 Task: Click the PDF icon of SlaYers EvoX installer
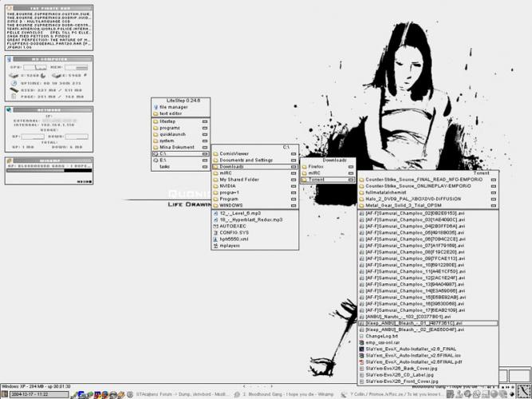coord(361,362)
